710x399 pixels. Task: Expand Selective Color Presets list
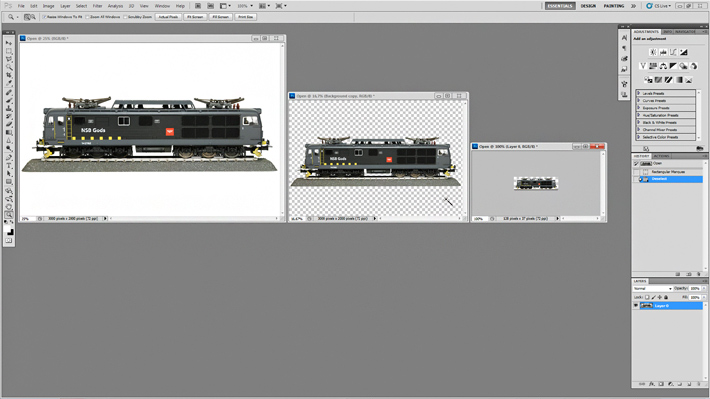pos(639,137)
